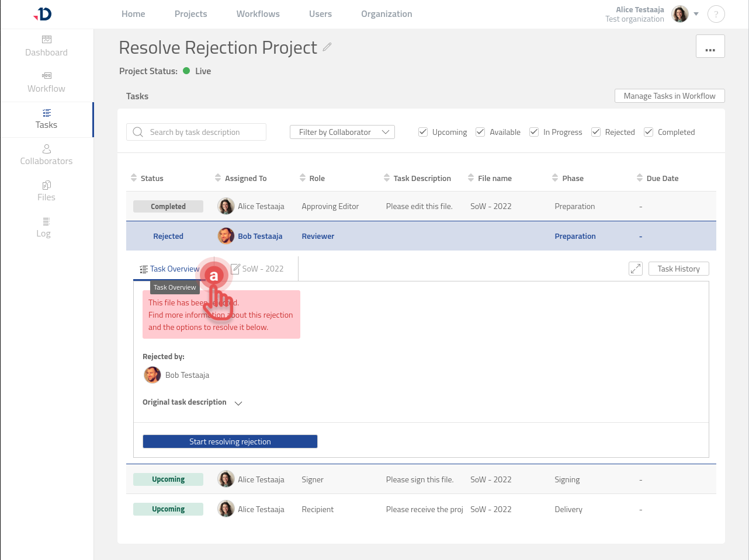Open the Filter by Collaborator dropdown
This screenshot has height=560, width=749.
pyautogui.click(x=342, y=132)
